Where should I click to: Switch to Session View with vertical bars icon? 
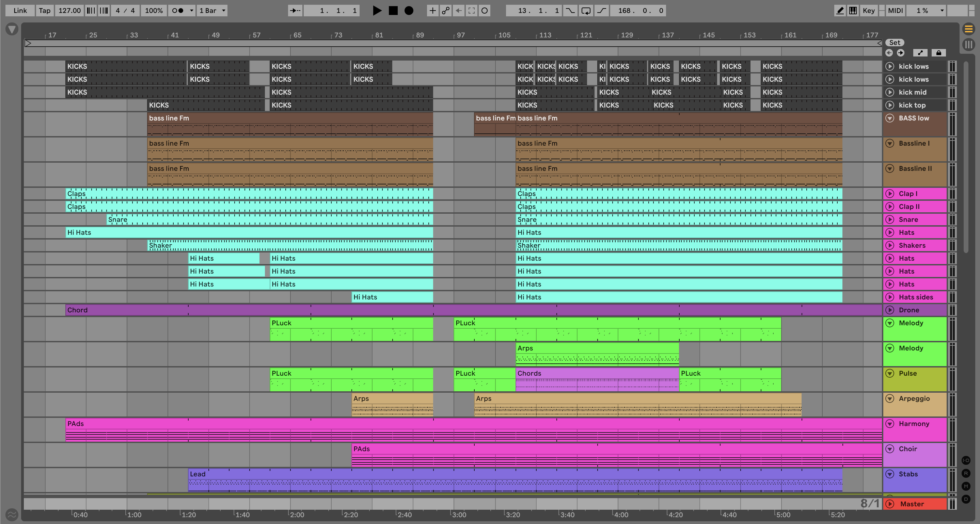(x=968, y=45)
